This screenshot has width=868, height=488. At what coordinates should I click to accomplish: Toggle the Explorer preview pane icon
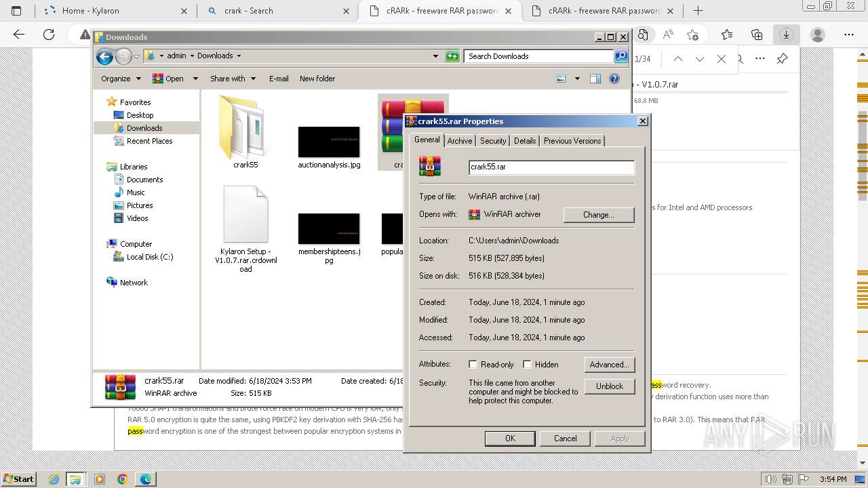pyautogui.click(x=595, y=79)
